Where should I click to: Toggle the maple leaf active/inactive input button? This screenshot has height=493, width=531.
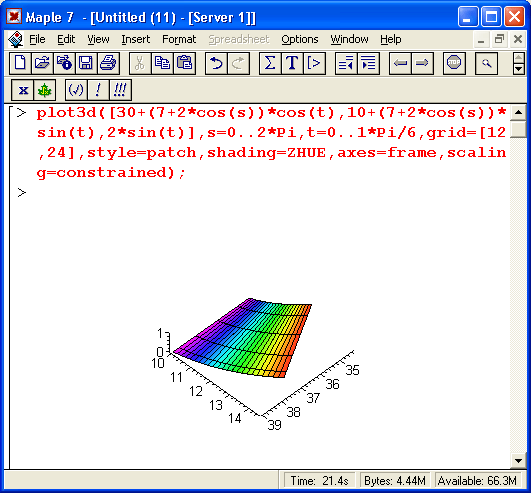[x=44, y=90]
